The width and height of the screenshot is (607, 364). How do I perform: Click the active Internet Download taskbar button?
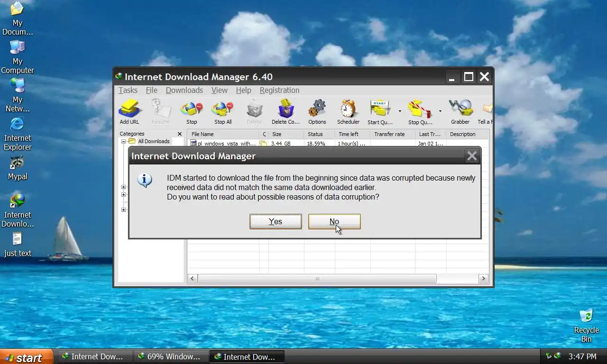click(247, 356)
